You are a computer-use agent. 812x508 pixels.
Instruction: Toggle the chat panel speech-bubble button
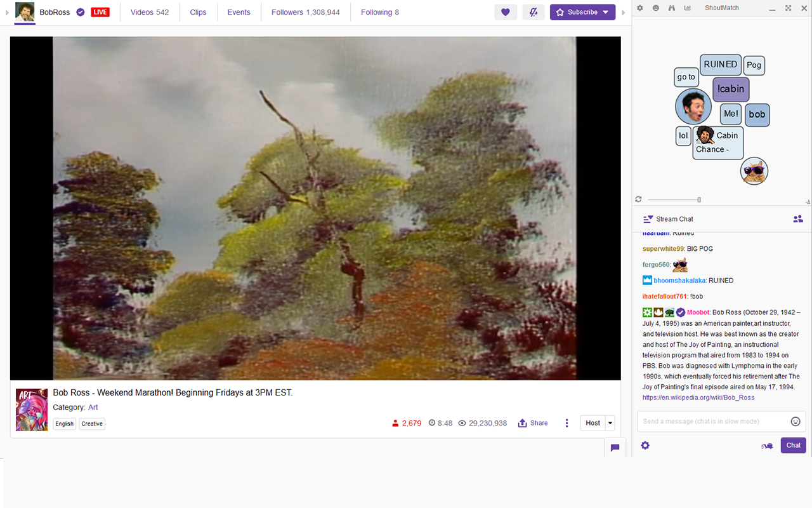(615, 448)
